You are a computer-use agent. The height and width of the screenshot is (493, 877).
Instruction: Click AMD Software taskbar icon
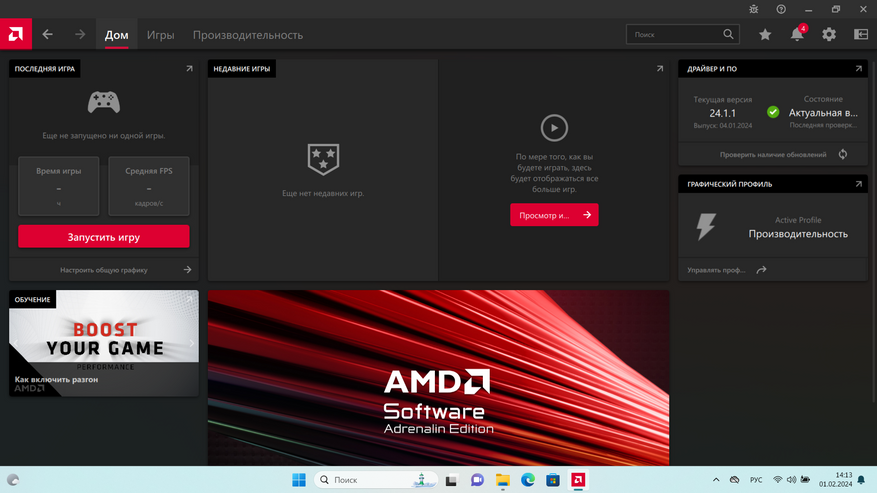[x=578, y=480]
